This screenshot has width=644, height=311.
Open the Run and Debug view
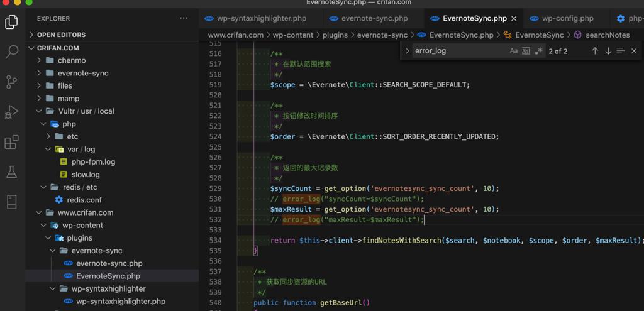11,112
